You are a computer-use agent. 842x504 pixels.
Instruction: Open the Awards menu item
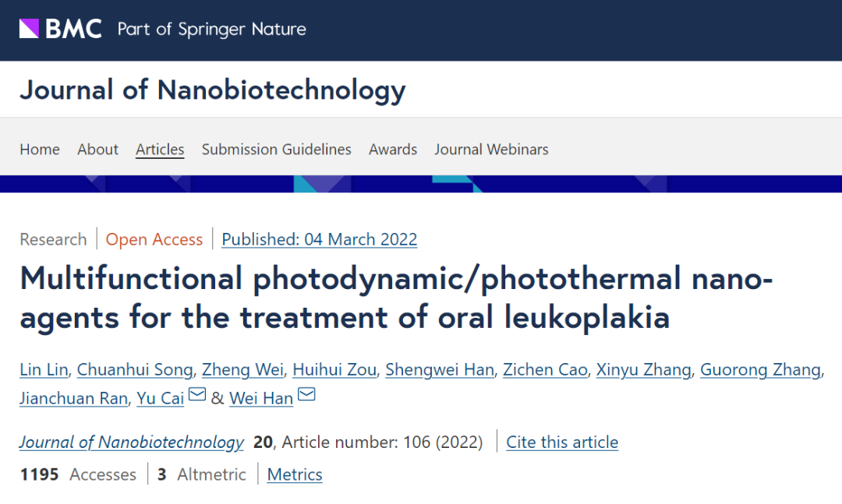tap(393, 150)
